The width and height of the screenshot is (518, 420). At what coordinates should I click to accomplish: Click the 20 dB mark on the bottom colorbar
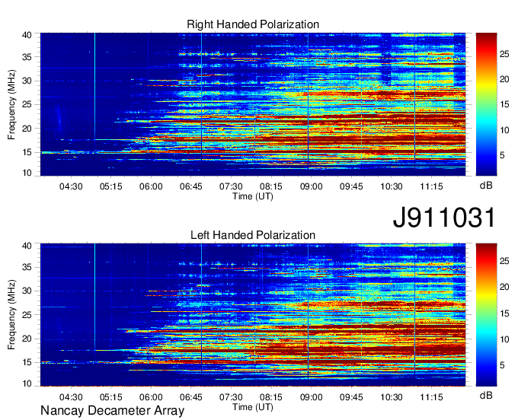[504, 287]
